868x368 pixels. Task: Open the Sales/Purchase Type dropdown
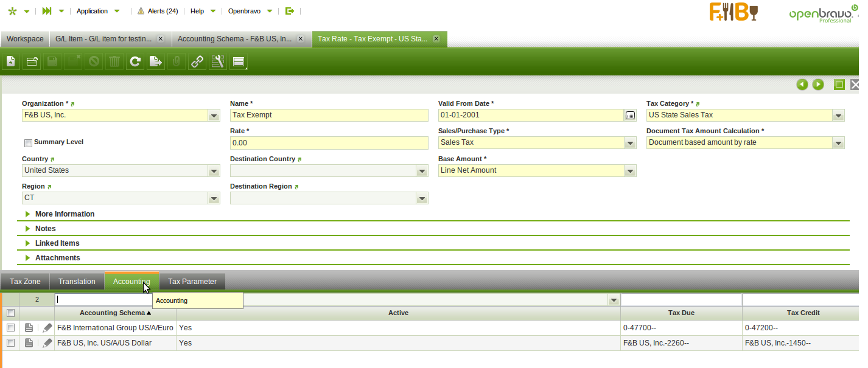630,143
